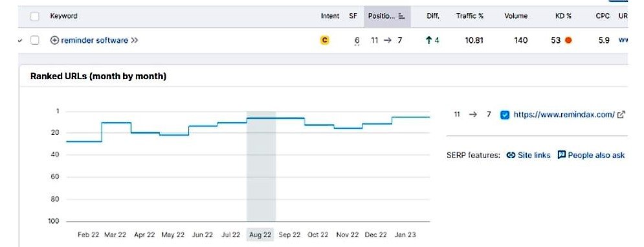Click the Positions column sort icon
The image size is (644, 247).
pyautogui.click(x=402, y=16)
